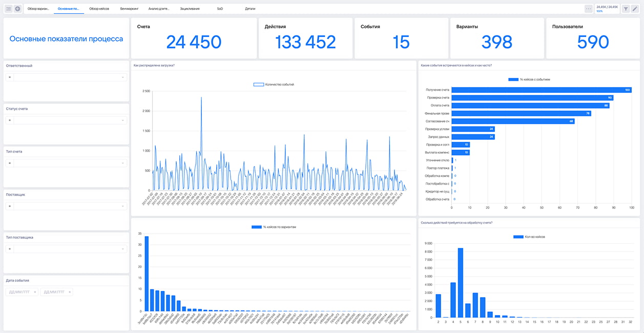Click the Получение счета bar valued 100
Viewport: 644px width, 333px height.
pos(542,90)
